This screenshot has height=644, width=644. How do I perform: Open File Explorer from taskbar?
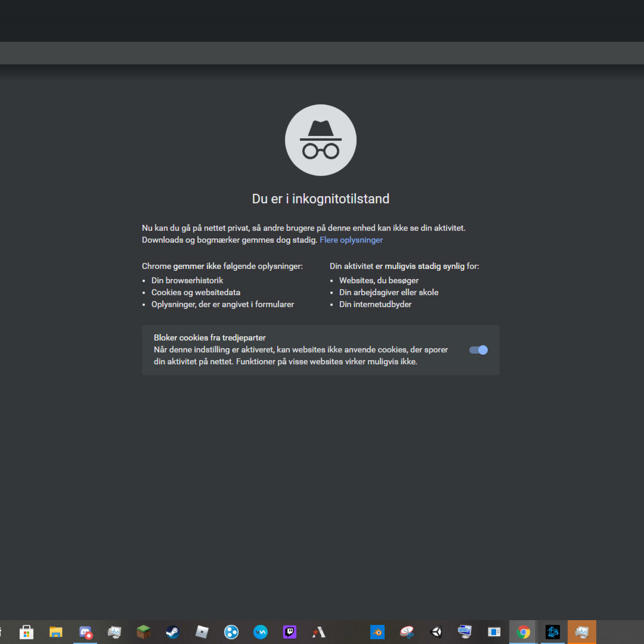(x=56, y=632)
